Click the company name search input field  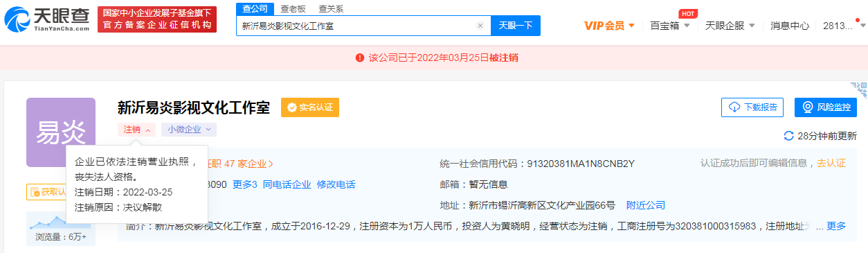(x=356, y=26)
